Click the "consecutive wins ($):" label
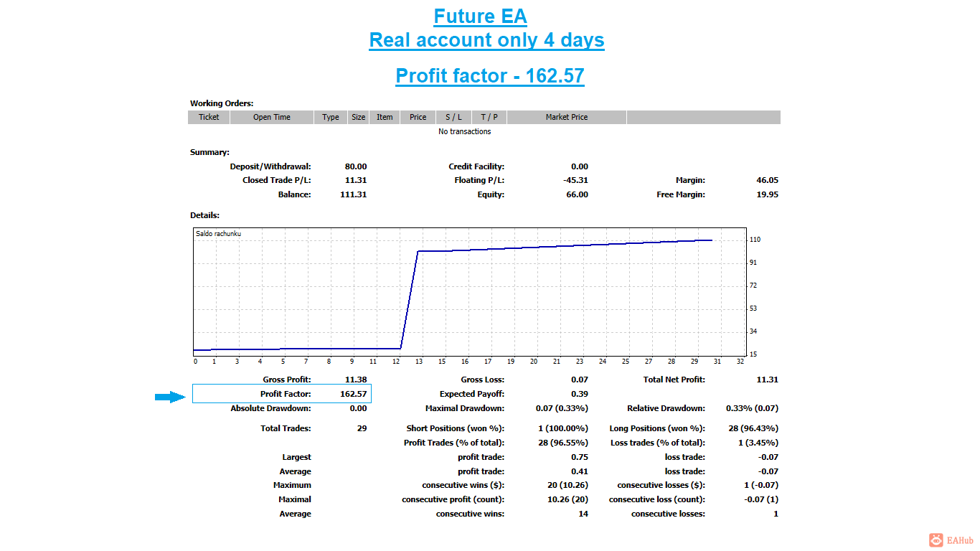980x551 pixels. tap(463, 485)
